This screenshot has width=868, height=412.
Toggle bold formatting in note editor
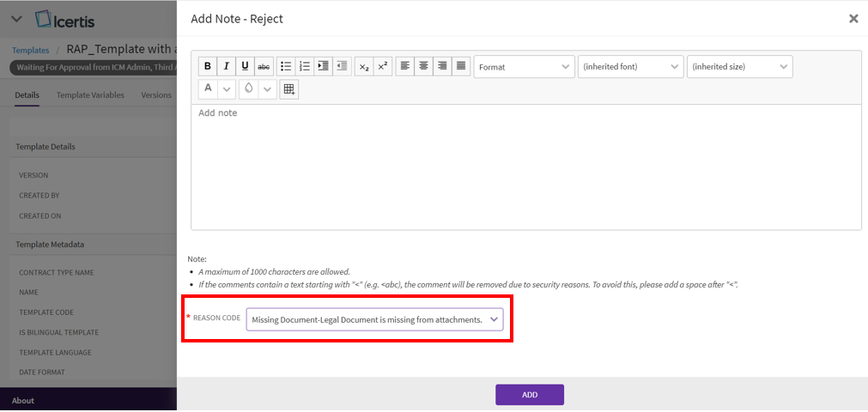pyautogui.click(x=207, y=67)
